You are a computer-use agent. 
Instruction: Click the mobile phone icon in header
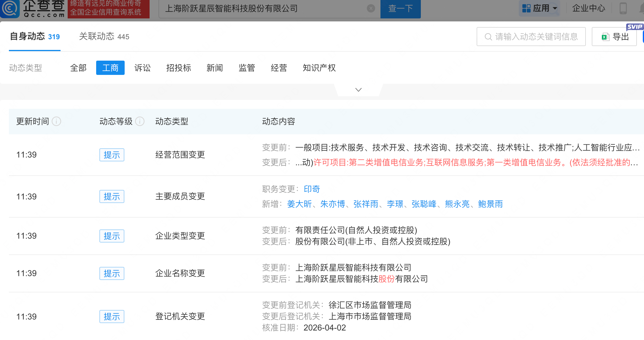click(x=623, y=8)
